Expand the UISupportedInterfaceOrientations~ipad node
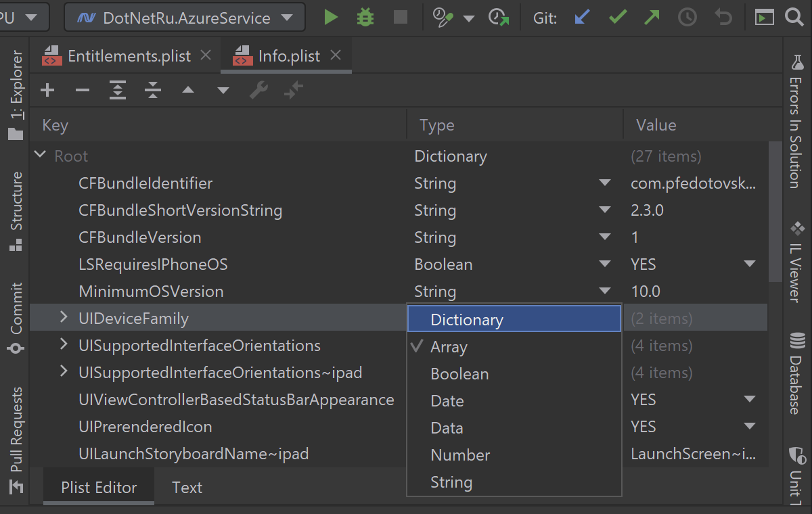Viewport: 812px width, 514px height. (64, 371)
